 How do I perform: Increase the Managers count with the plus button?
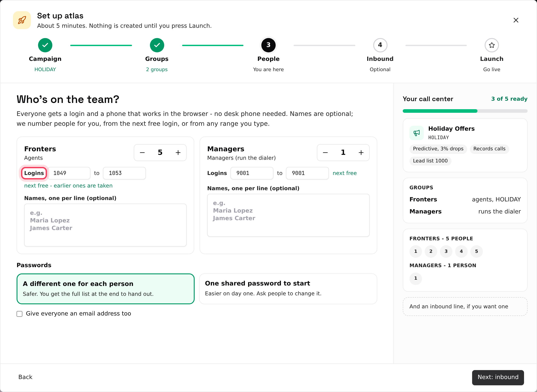[x=361, y=153]
